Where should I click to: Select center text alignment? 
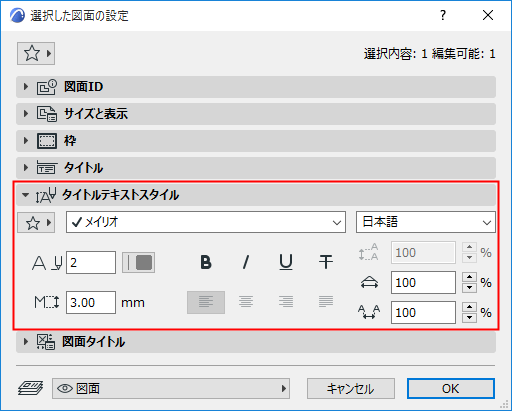246,302
